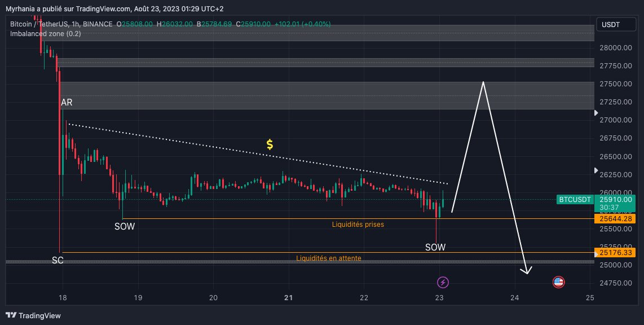
Task: Click the 26500.00 price axis level
Action: pyautogui.click(x=616, y=156)
